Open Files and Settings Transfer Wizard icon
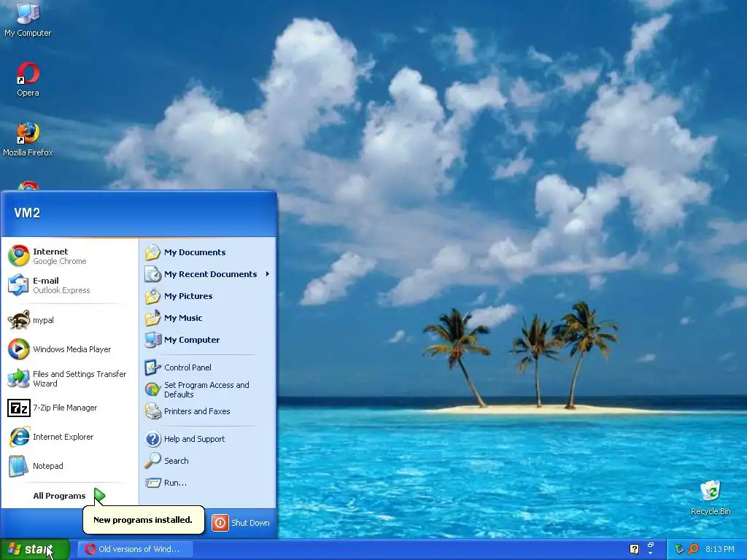 [18, 378]
